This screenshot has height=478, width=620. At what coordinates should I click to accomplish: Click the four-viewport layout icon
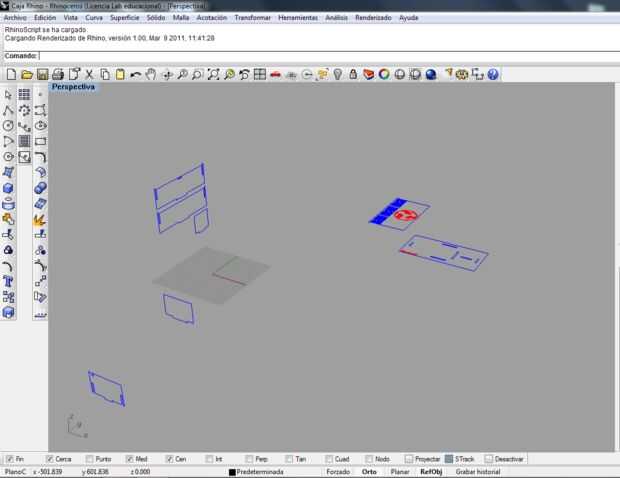(x=260, y=74)
